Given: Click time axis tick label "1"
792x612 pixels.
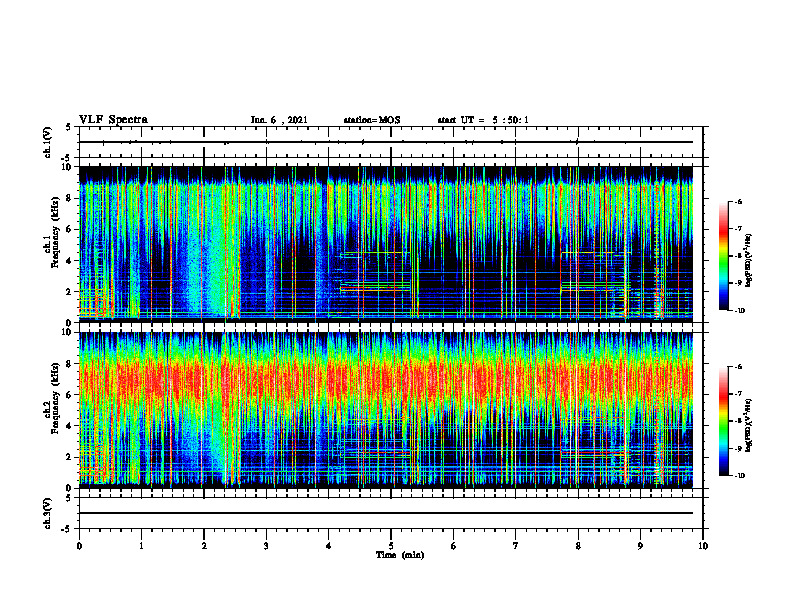Looking at the screenshot, I should coord(141,546).
